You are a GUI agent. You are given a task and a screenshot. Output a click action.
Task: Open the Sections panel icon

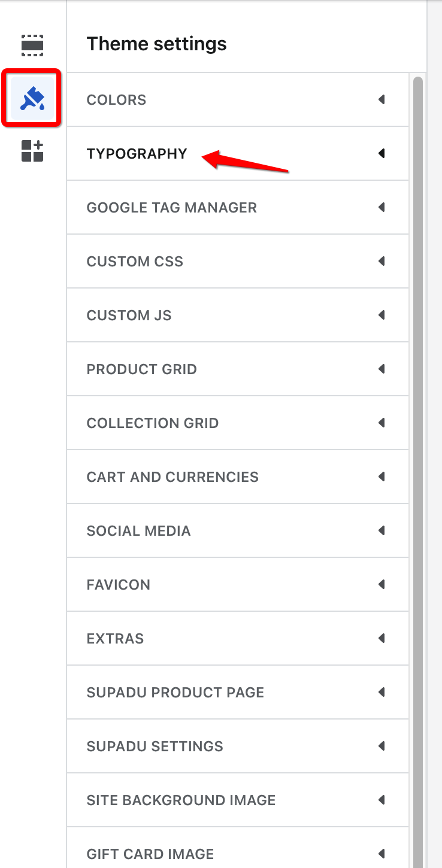click(32, 45)
